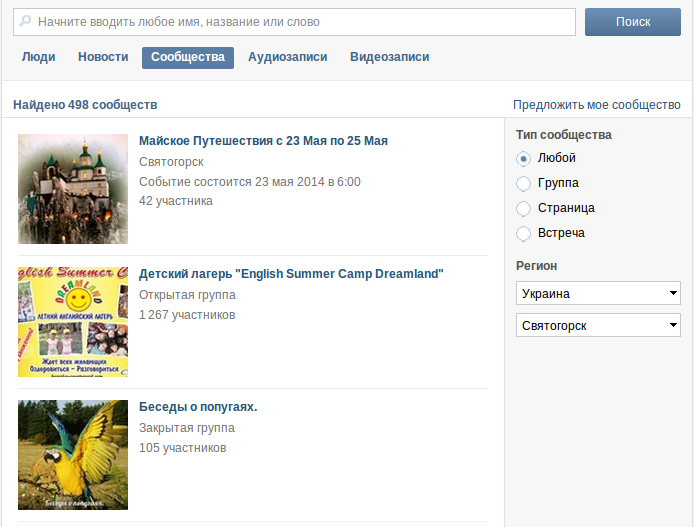Select the Группа radio button

(x=524, y=183)
